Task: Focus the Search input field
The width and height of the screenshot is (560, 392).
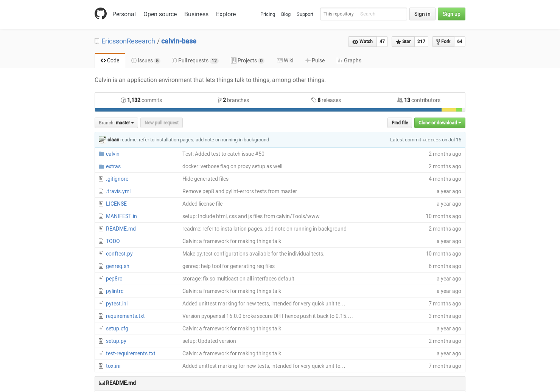Action: 382,14
